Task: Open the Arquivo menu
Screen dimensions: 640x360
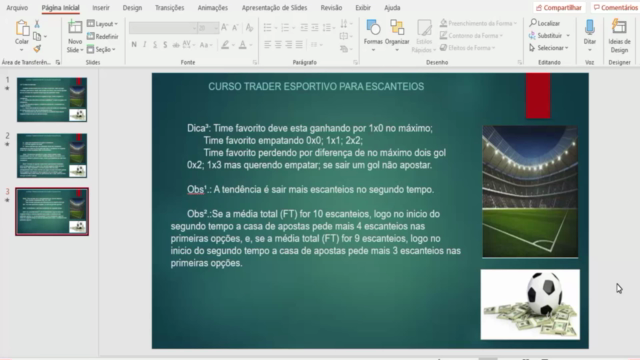Action: [x=17, y=8]
